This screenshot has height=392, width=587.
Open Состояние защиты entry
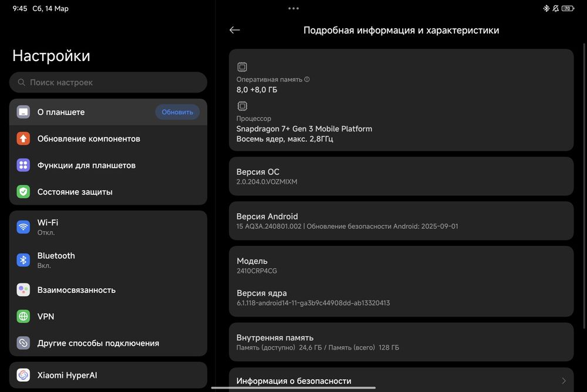[x=108, y=192]
